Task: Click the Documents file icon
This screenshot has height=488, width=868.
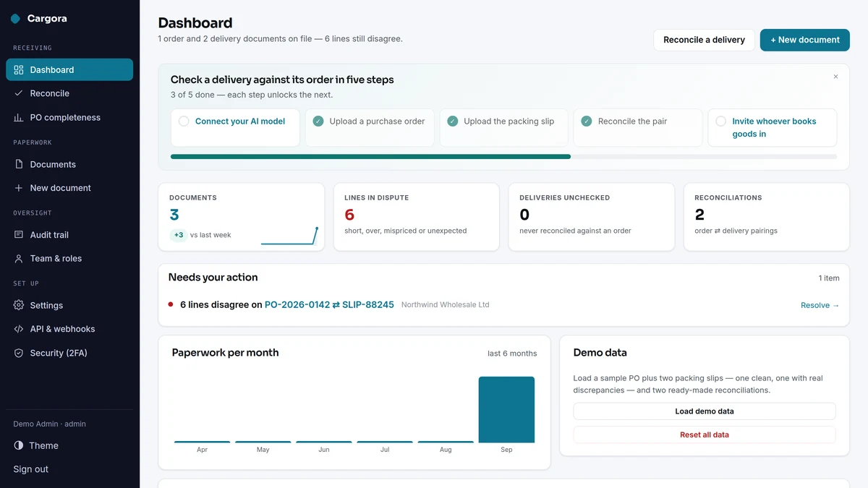Action: (19, 164)
